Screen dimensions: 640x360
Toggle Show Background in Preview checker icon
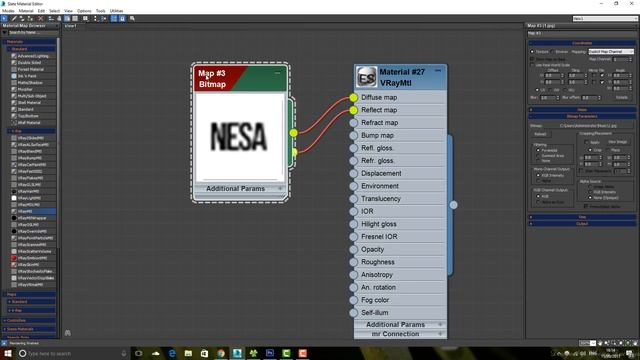[75, 18]
